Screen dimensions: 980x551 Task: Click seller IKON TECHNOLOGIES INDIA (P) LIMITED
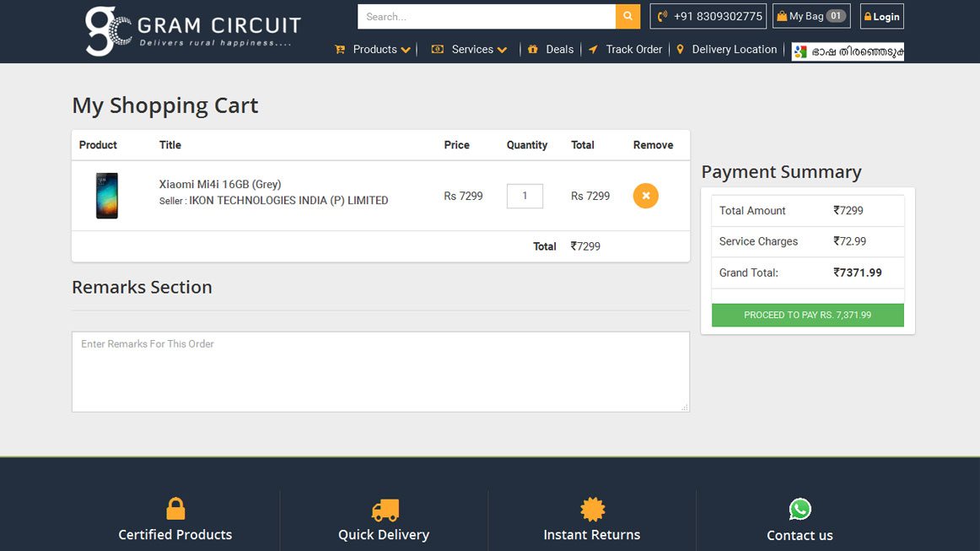288,200
